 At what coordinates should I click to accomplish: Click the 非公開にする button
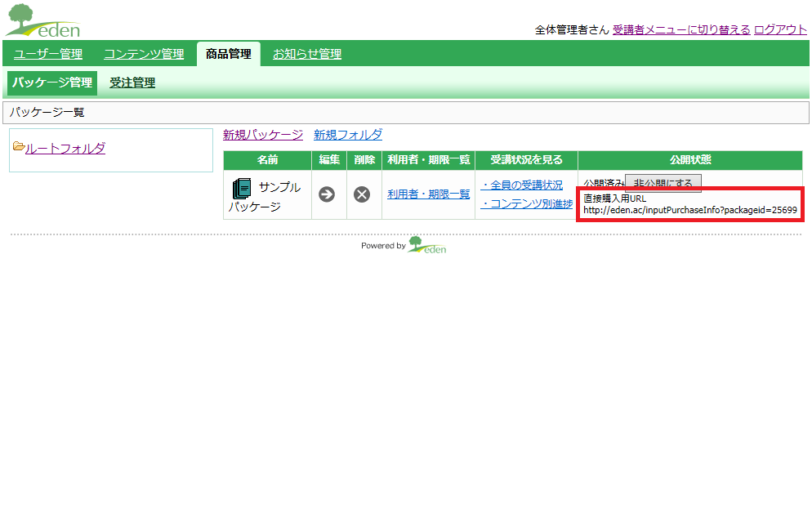(663, 183)
